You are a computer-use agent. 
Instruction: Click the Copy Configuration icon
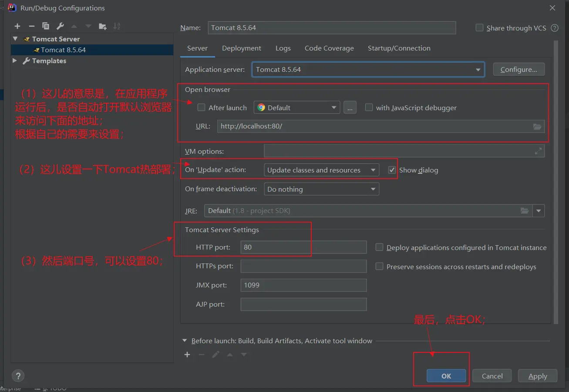(46, 26)
